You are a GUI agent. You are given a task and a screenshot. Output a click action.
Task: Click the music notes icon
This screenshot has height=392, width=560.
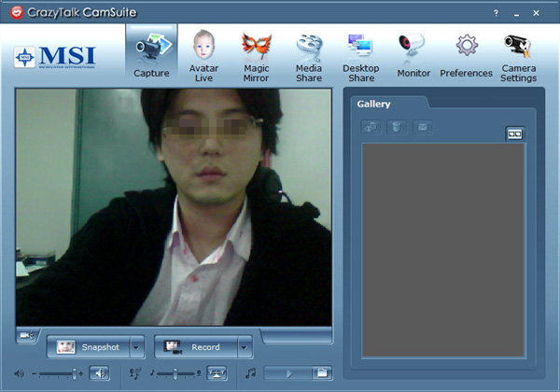[251, 373]
